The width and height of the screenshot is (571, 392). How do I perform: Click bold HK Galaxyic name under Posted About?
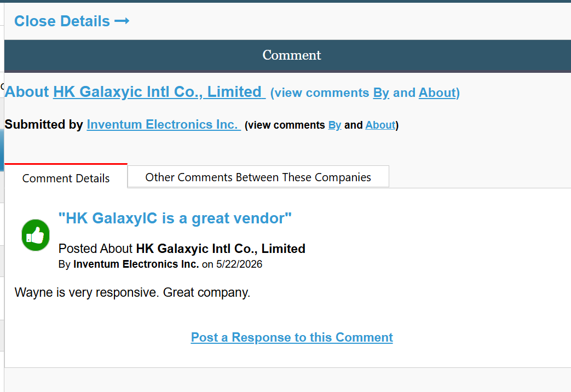pos(221,249)
